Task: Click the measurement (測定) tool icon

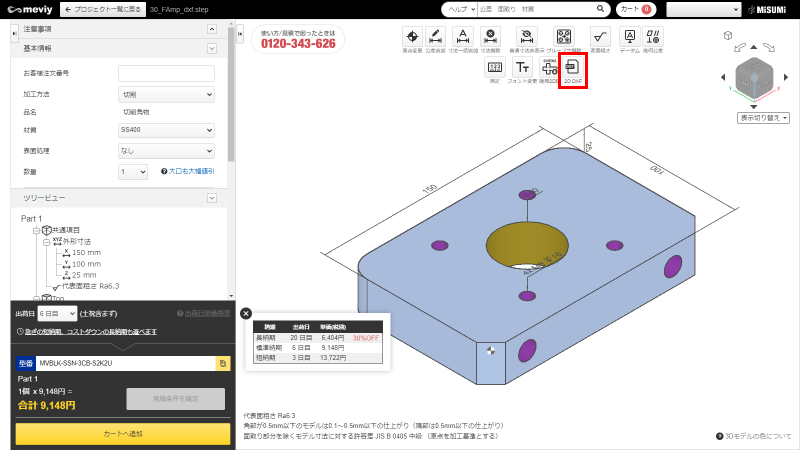Action: click(494, 68)
